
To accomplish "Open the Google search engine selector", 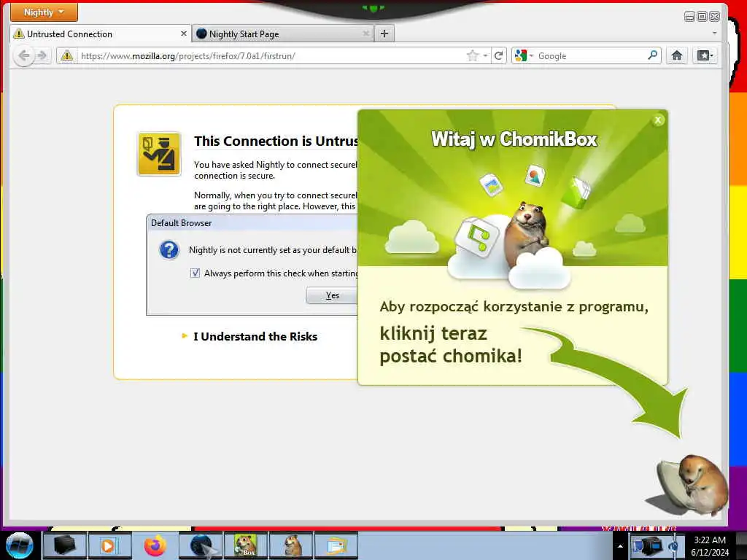I will (524, 55).
